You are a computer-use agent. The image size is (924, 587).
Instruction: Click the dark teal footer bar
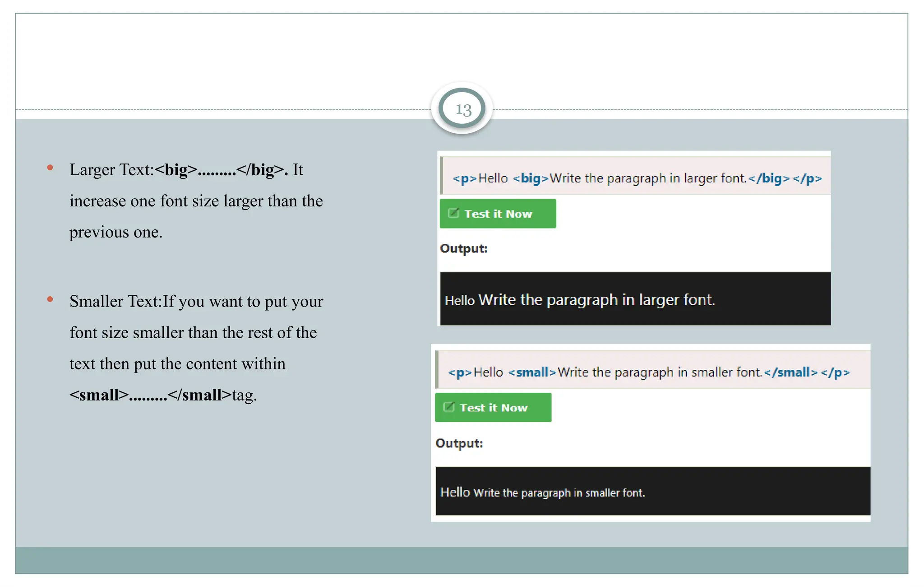click(461, 560)
